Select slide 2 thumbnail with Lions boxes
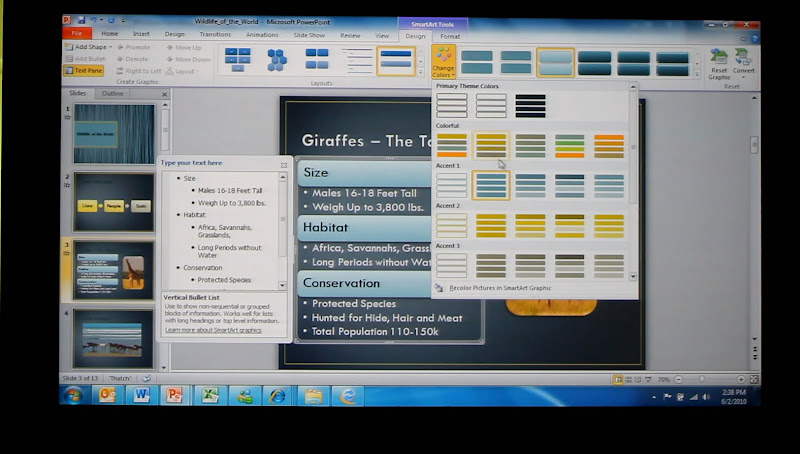Screen dimensions: 800x454 pyautogui.click(x=114, y=203)
